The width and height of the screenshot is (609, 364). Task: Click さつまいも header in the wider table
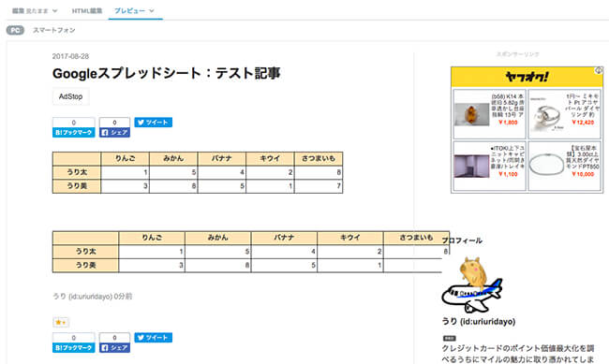(416, 238)
